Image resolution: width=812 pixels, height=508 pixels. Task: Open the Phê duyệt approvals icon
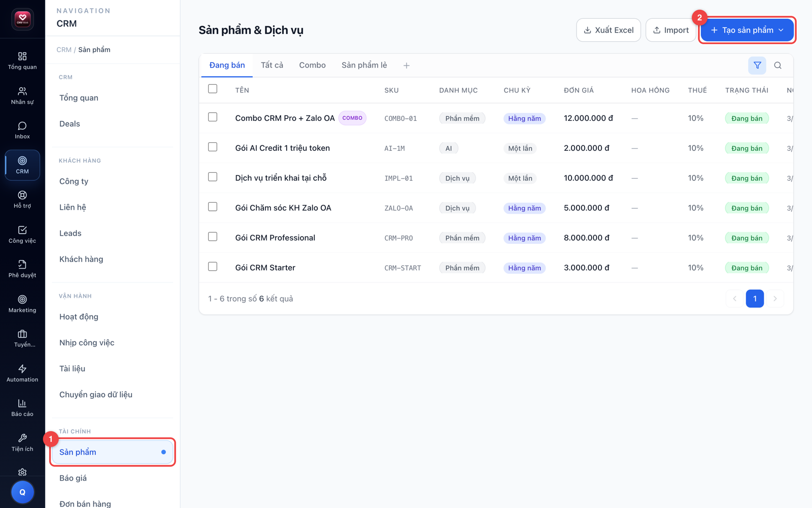pyautogui.click(x=22, y=269)
